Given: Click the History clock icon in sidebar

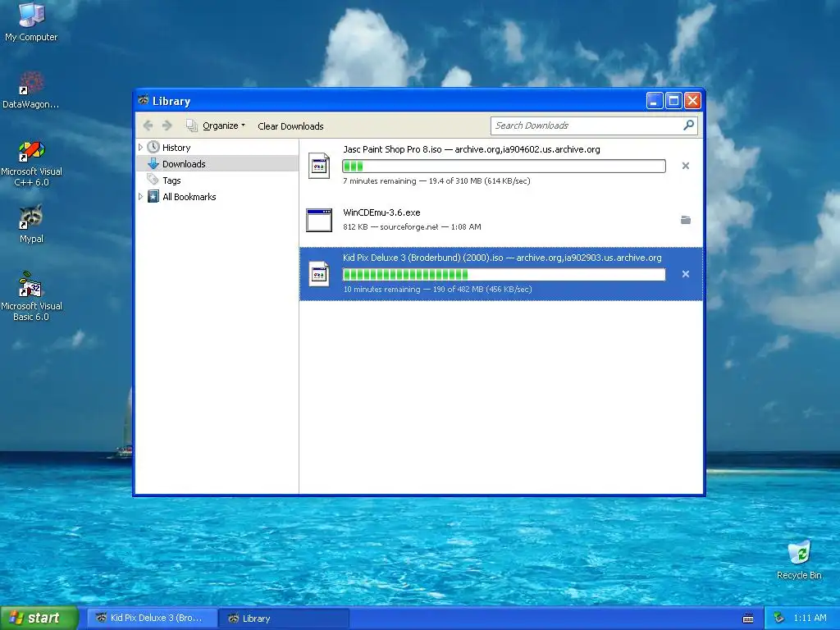Looking at the screenshot, I should click(x=153, y=147).
